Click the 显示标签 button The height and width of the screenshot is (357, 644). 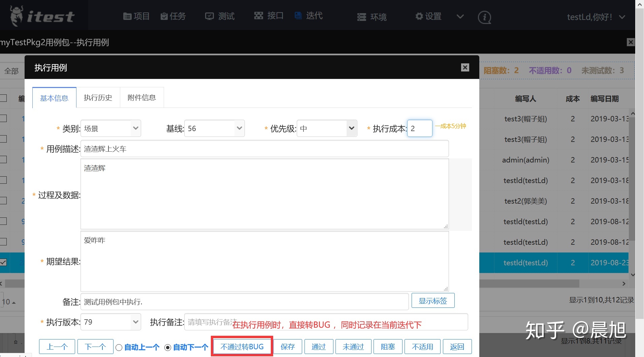coord(433,301)
